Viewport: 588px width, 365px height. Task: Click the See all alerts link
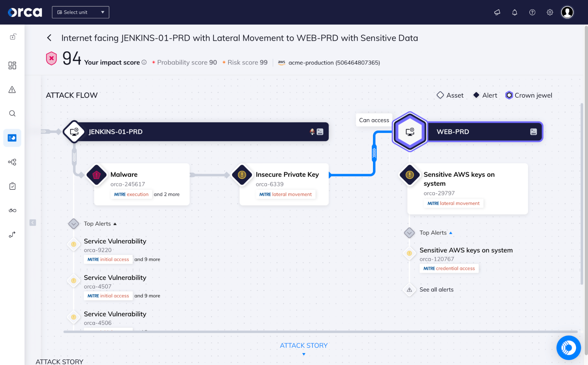coord(437,289)
